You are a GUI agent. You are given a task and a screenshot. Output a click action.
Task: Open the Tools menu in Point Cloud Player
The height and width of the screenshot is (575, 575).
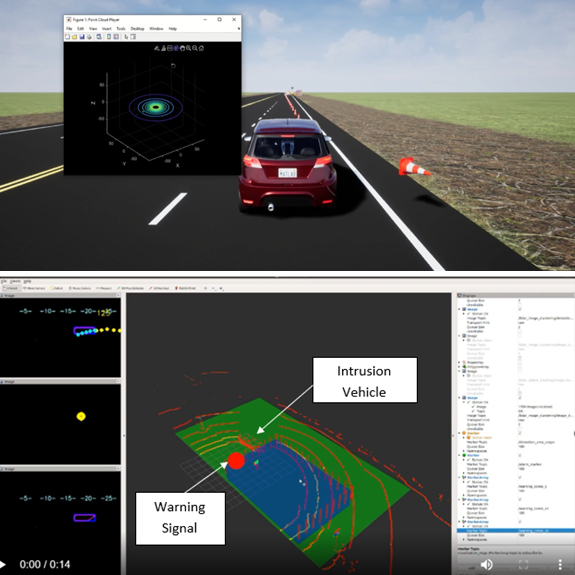[121, 29]
